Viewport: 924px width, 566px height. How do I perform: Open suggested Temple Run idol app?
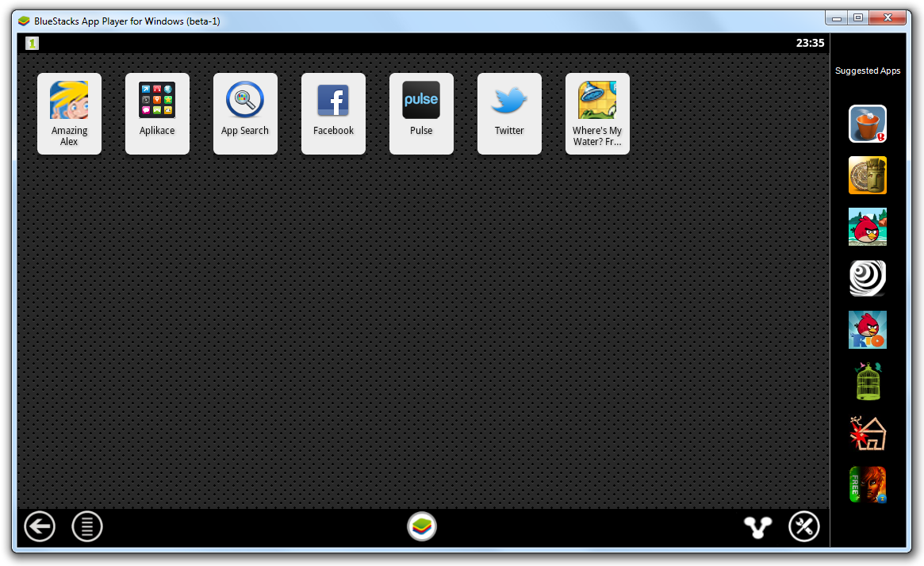pyautogui.click(x=868, y=175)
